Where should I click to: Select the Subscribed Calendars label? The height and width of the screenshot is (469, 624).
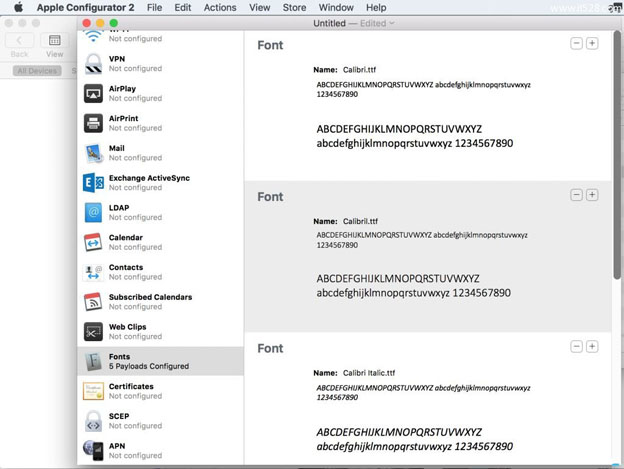click(150, 297)
